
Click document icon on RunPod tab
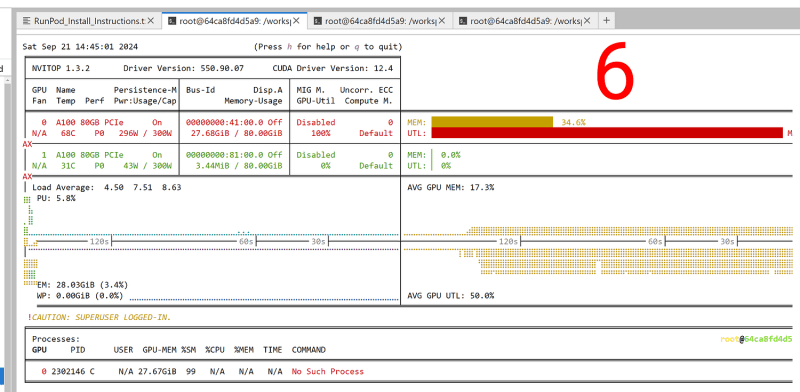(x=27, y=21)
